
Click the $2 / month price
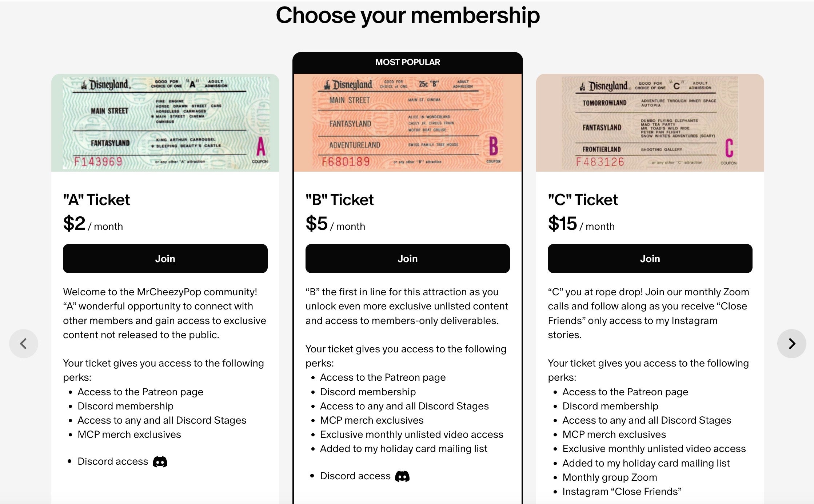(x=93, y=224)
